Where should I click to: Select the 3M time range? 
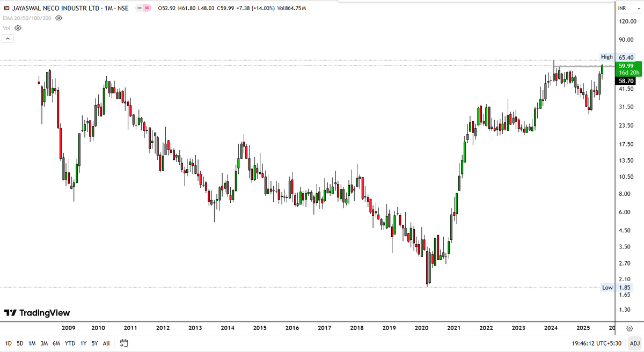tap(45, 343)
